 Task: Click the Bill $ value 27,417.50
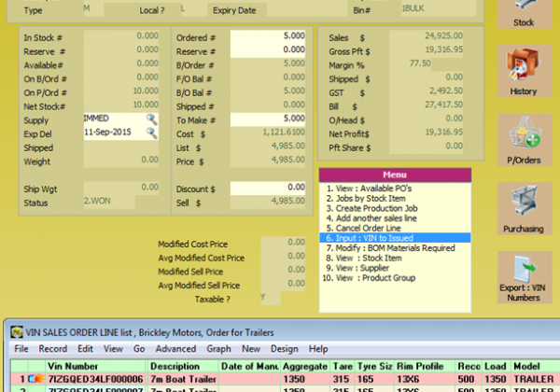426,105
